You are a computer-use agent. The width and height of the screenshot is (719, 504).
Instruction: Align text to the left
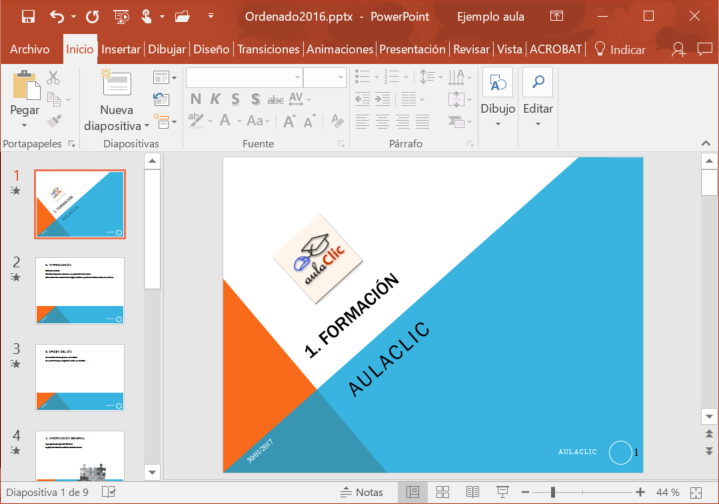362,122
